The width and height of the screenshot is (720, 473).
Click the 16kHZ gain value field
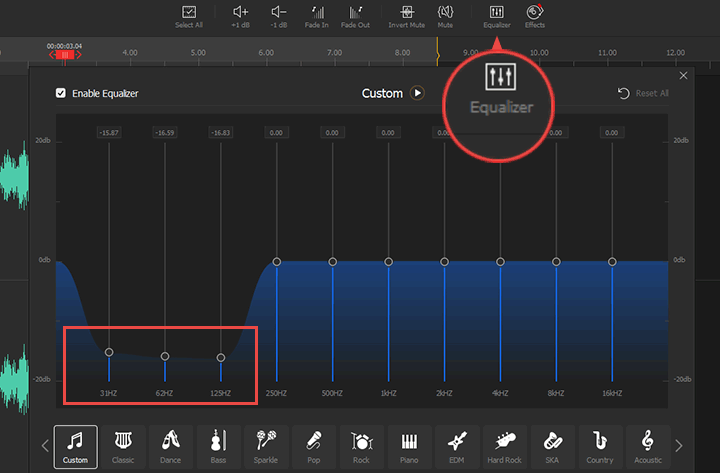612,133
